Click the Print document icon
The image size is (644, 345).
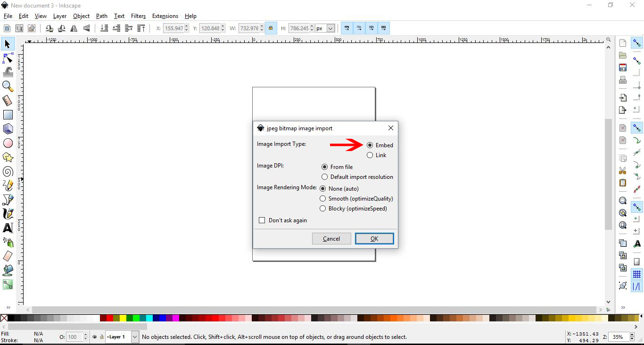point(623,80)
